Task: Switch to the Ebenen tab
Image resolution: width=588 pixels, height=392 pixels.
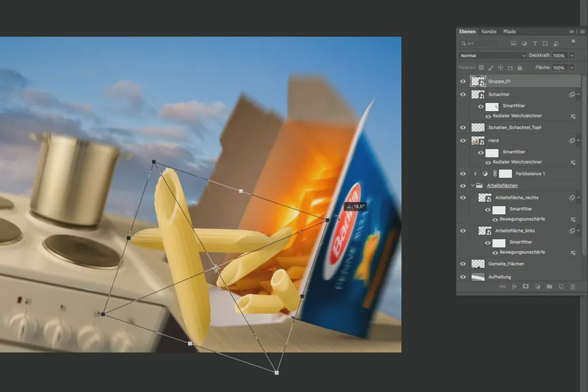Action: (467, 31)
